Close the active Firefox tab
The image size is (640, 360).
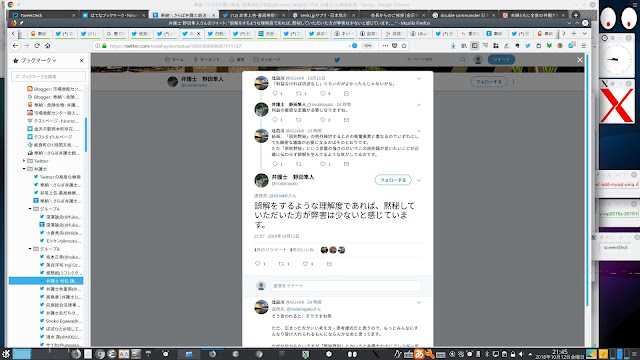pos(199,33)
